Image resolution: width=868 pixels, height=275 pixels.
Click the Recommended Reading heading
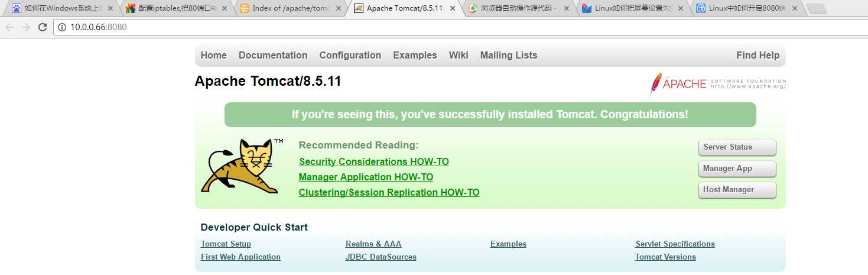point(359,145)
